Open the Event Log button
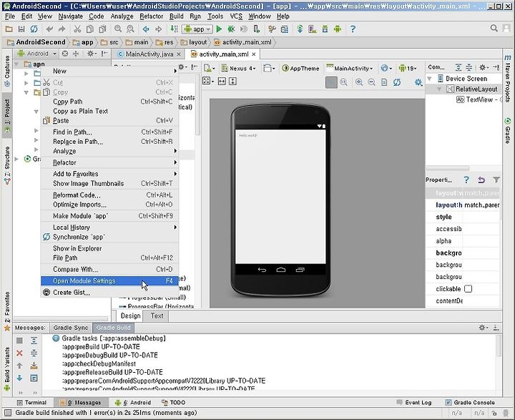This screenshot has height=420, width=515. (414, 403)
